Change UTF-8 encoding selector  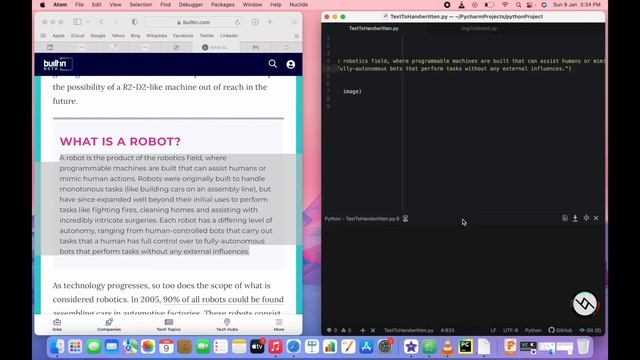pyautogui.click(x=510, y=330)
